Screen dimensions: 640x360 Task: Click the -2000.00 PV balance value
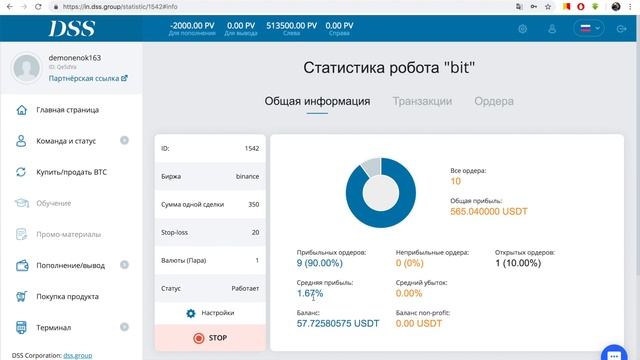coord(192,26)
